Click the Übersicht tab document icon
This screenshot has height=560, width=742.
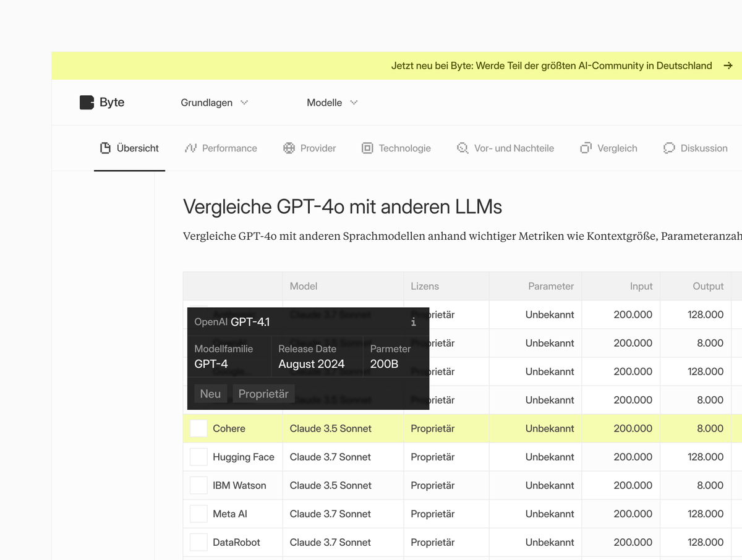pos(105,148)
